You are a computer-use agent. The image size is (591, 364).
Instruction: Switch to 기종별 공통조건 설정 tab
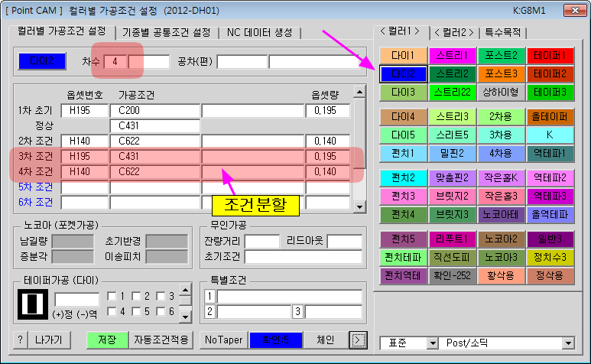pyautogui.click(x=166, y=33)
